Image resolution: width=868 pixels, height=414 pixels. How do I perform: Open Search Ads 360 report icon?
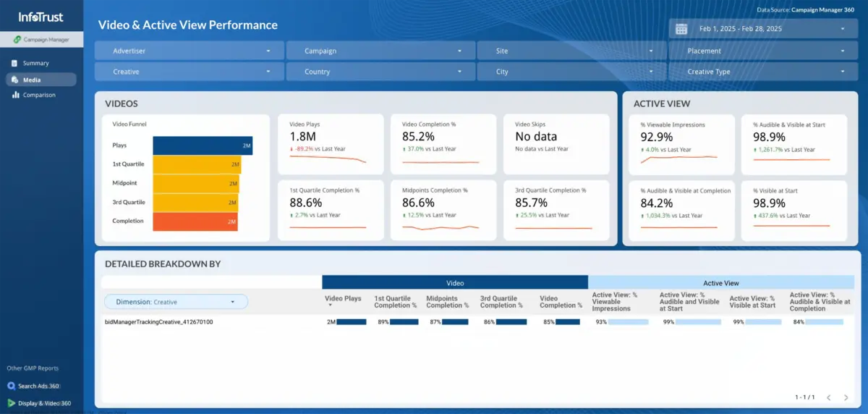click(11, 386)
